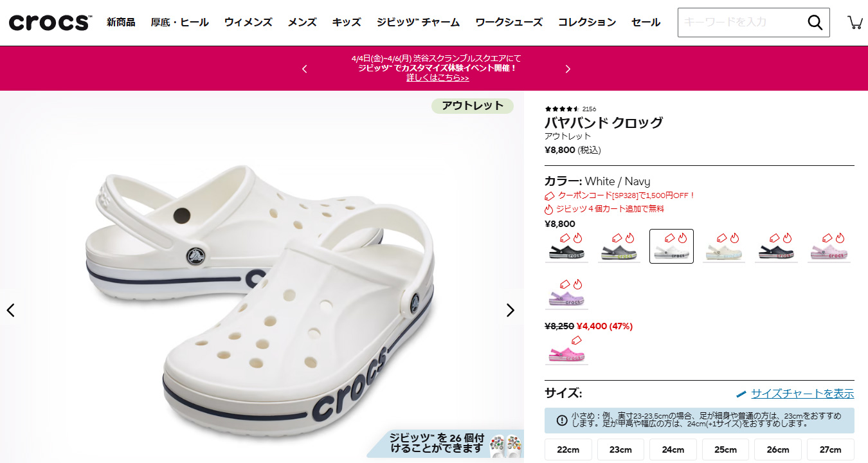Select size 27cm
The image size is (868, 463).
point(830,449)
